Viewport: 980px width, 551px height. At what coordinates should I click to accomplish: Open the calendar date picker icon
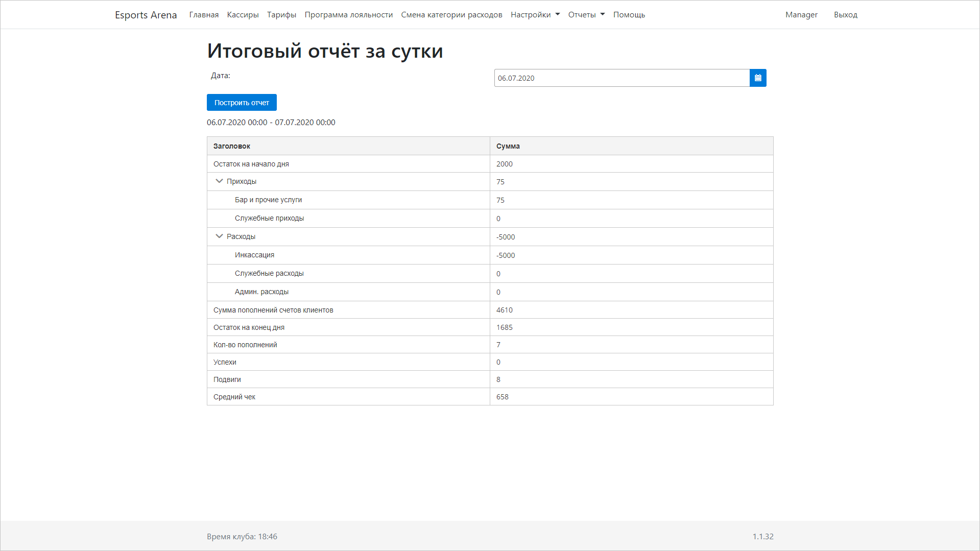coord(758,78)
